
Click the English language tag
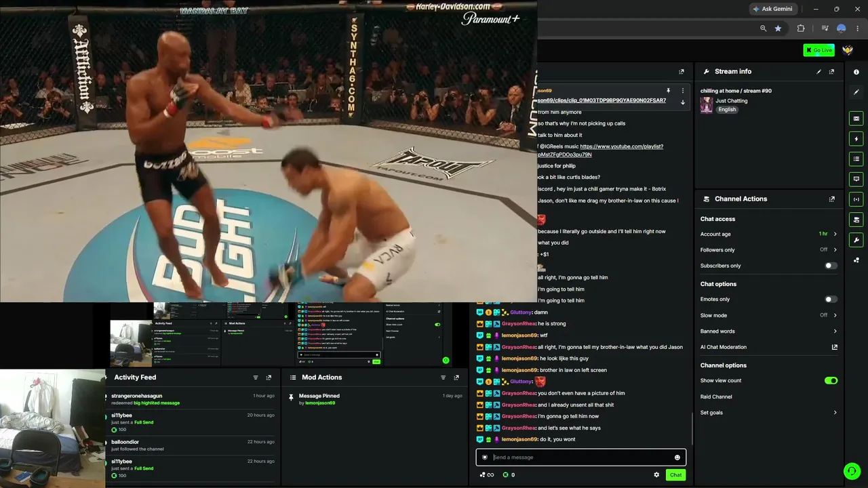(x=727, y=110)
